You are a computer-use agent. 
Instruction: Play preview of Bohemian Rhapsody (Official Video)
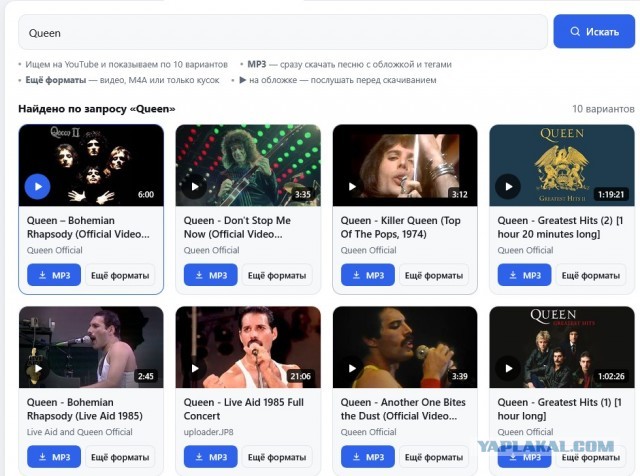pos(38,187)
